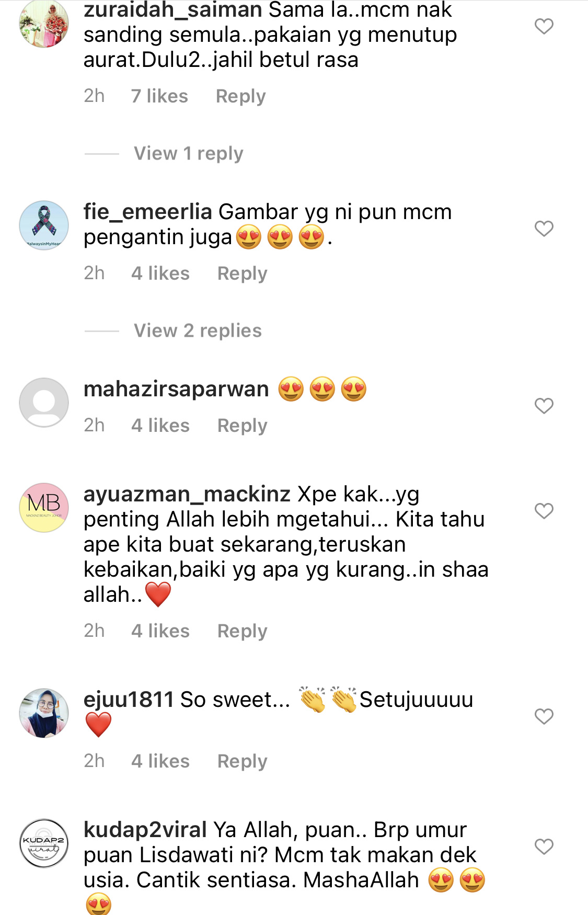Screen dimensions: 588x915
Task: Open zuraidah_saiman's profile picture
Action: [x=44, y=24]
